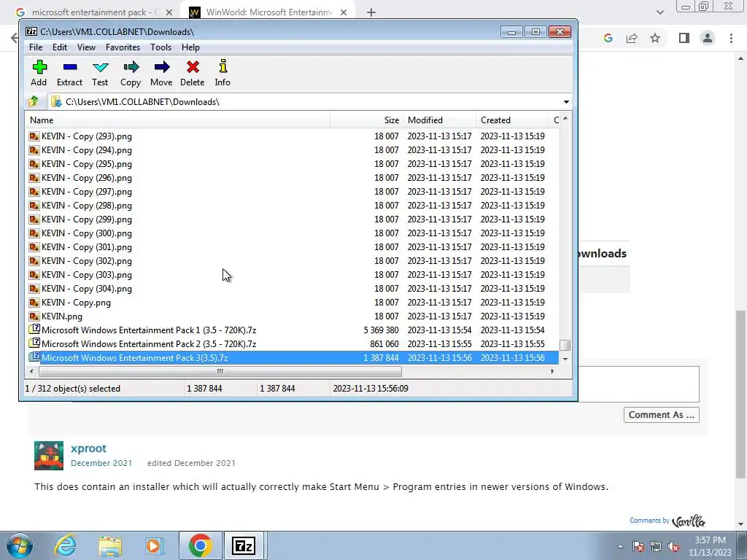
Task: Open the 7-Zip File menu
Action: tap(36, 47)
